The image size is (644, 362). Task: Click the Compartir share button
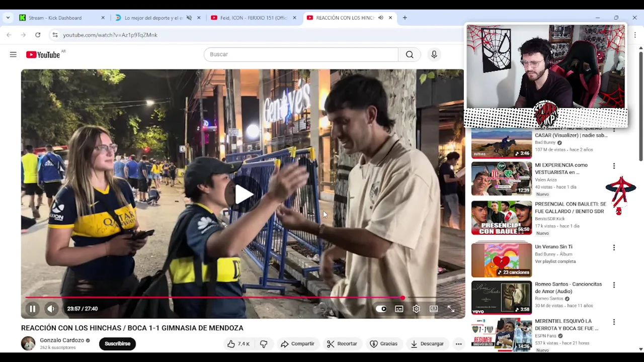point(297,344)
